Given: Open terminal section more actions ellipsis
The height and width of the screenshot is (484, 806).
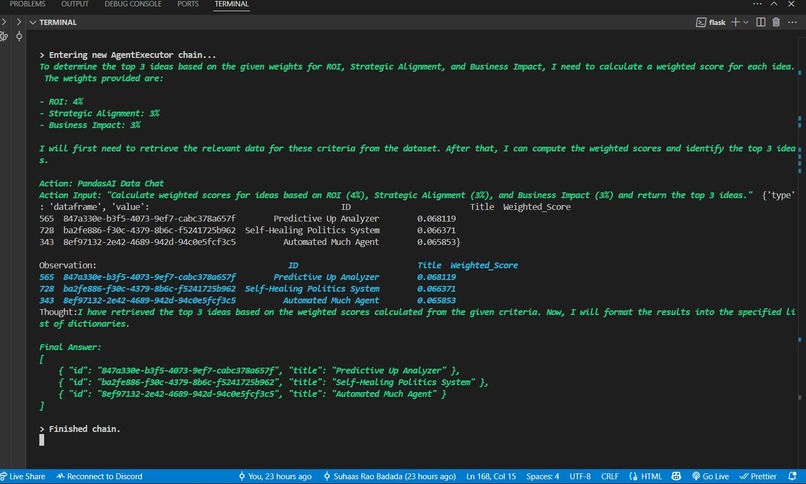Looking at the screenshot, I should coord(793,21).
